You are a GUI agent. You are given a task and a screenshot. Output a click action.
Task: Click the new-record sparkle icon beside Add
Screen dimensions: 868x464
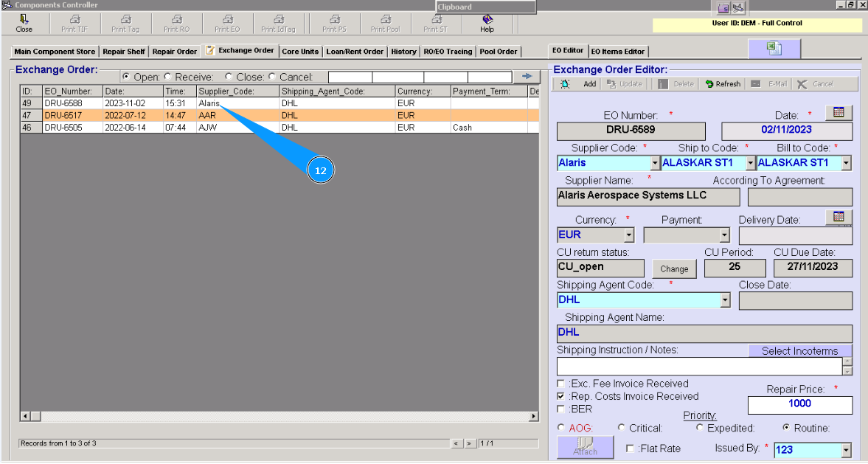pos(565,84)
